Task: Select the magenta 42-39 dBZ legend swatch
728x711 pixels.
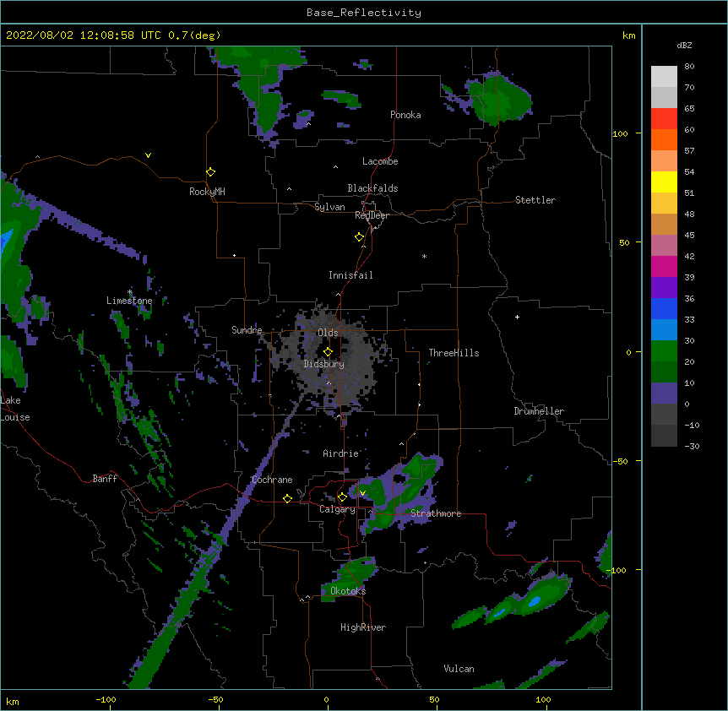Action: [664, 266]
